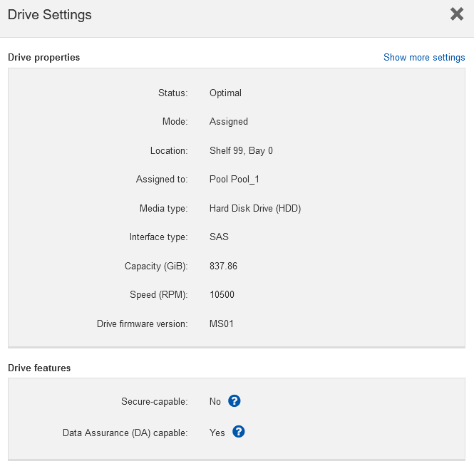Viewport: 474px width, 476px height.
Task: Select the Hard Disk Drive (HDD) text
Action: 255,209
